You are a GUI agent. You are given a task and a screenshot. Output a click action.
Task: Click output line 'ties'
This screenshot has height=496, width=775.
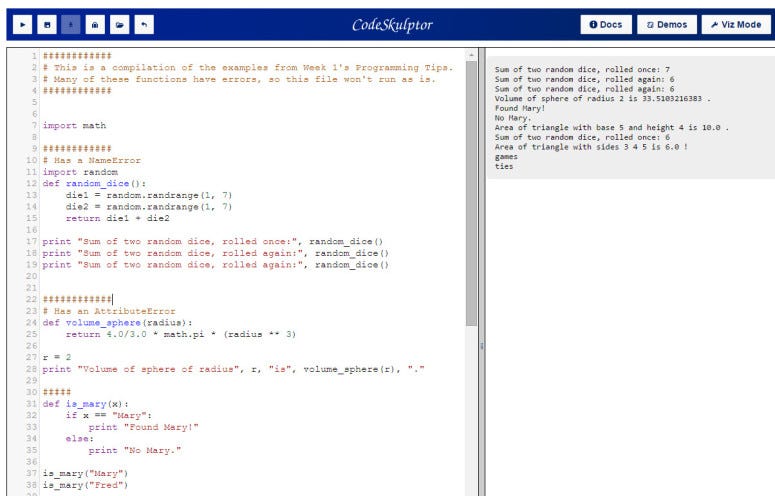(x=504, y=166)
